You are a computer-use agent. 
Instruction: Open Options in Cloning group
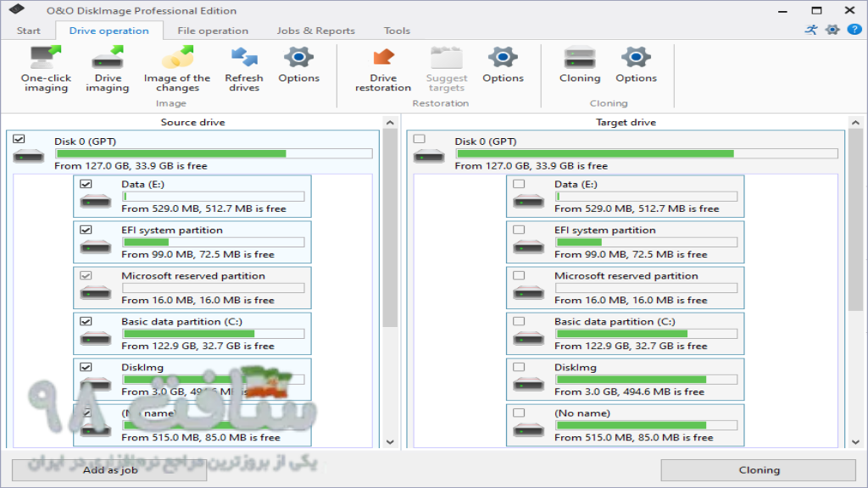pyautogui.click(x=636, y=64)
